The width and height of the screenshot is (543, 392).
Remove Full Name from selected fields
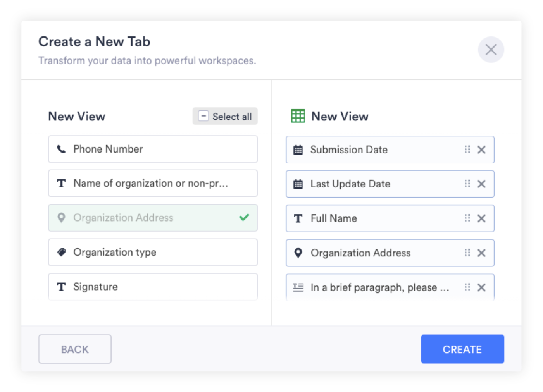pos(481,218)
